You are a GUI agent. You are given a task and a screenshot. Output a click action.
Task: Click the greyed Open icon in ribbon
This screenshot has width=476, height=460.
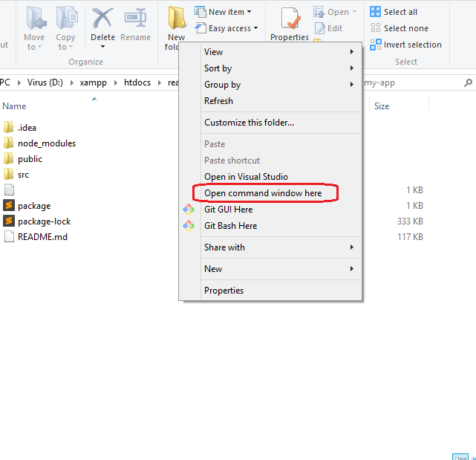pos(319,12)
